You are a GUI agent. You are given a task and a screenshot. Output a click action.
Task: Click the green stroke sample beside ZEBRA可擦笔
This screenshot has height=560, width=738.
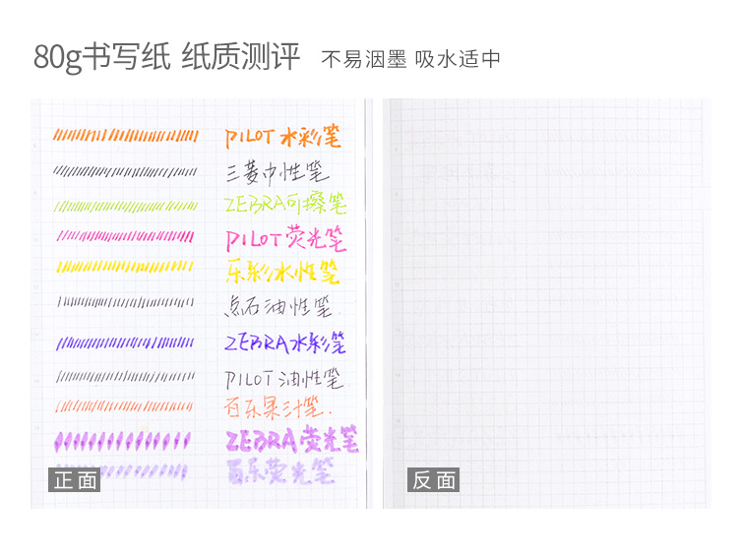coord(126,206)
